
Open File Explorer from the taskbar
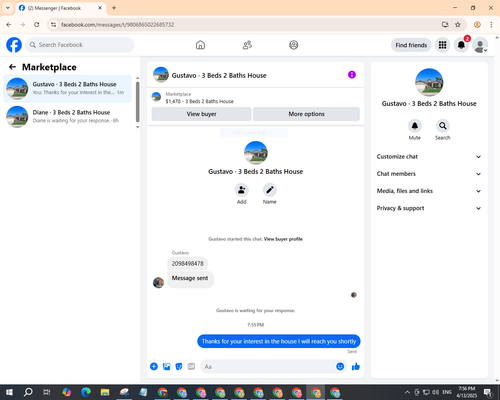point(105,392)
